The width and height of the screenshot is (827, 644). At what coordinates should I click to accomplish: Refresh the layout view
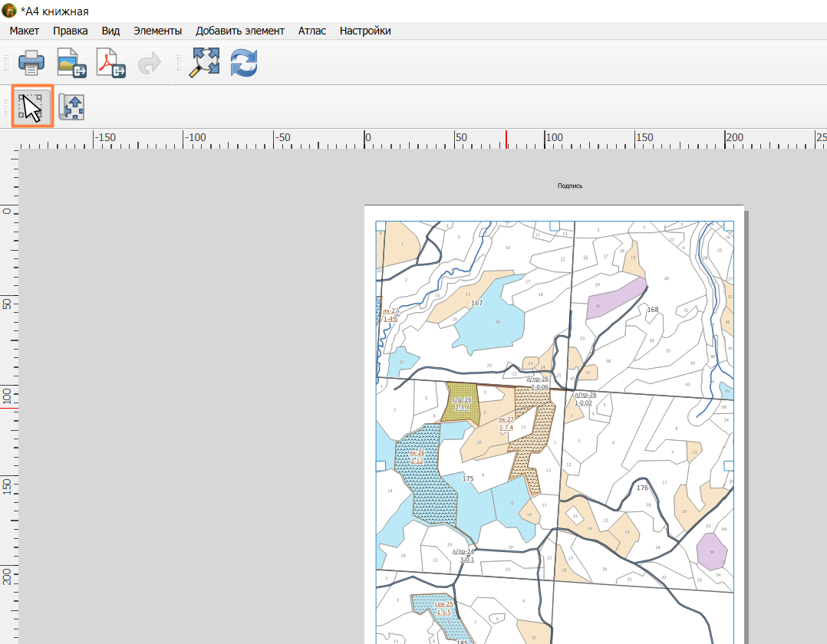pyautogui.click(x=244, y=63)
